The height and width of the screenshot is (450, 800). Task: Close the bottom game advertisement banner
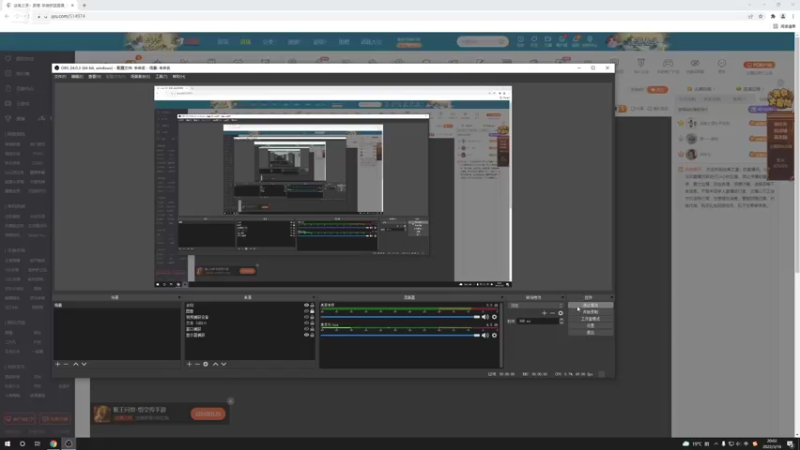(231, 402)
